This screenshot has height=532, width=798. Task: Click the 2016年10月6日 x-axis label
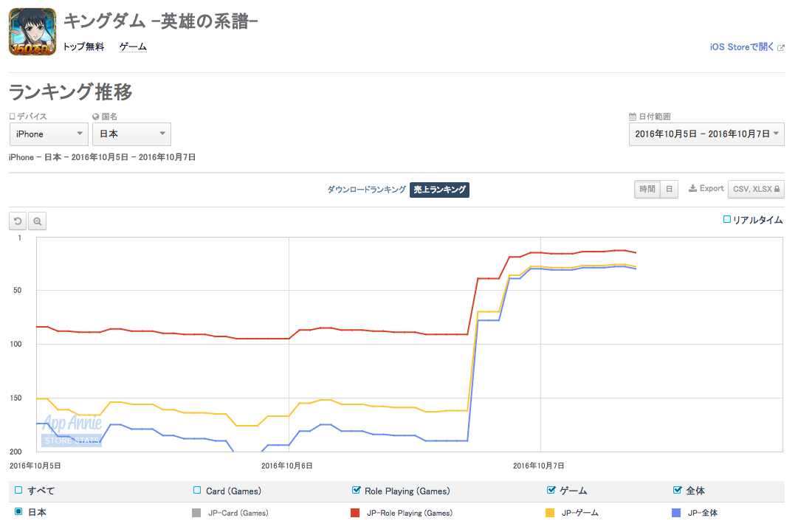pyautogui.click(x=287, y=466)
